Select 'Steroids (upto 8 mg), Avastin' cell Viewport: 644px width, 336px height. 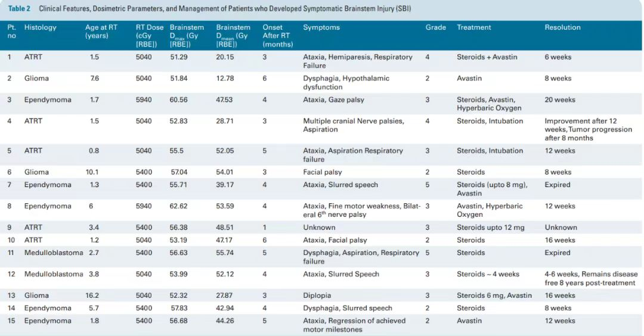click(x=492, y=189)
